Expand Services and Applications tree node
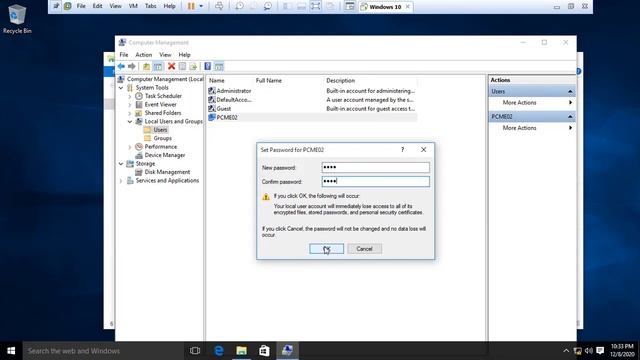This screenshot has width=640, height=360. [121, 181]
